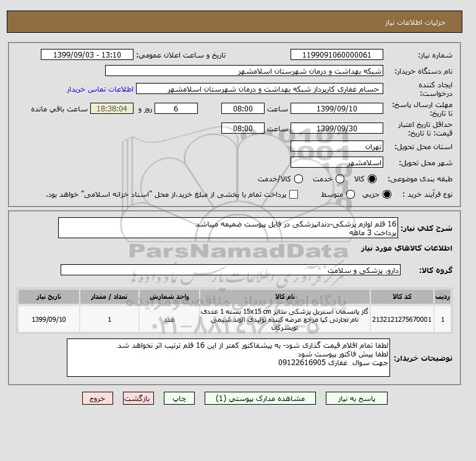Open the اطلاعات تماس خریدار link

tap(100, 89)
